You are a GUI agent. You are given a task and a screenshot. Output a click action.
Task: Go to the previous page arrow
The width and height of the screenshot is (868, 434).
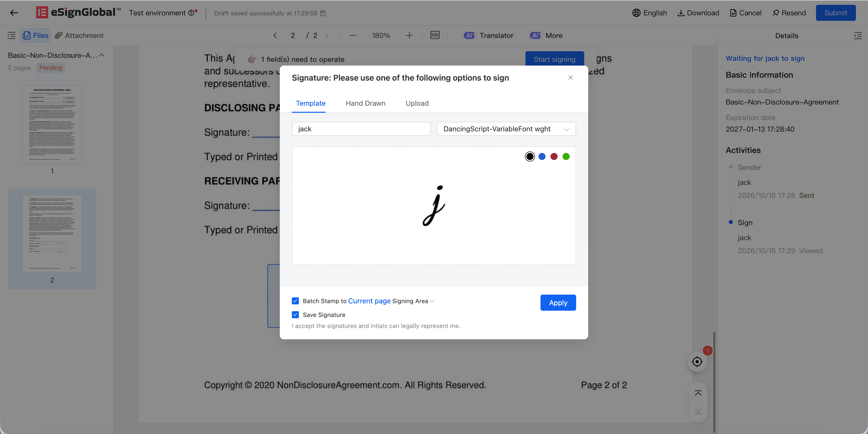tap(275, 35)
